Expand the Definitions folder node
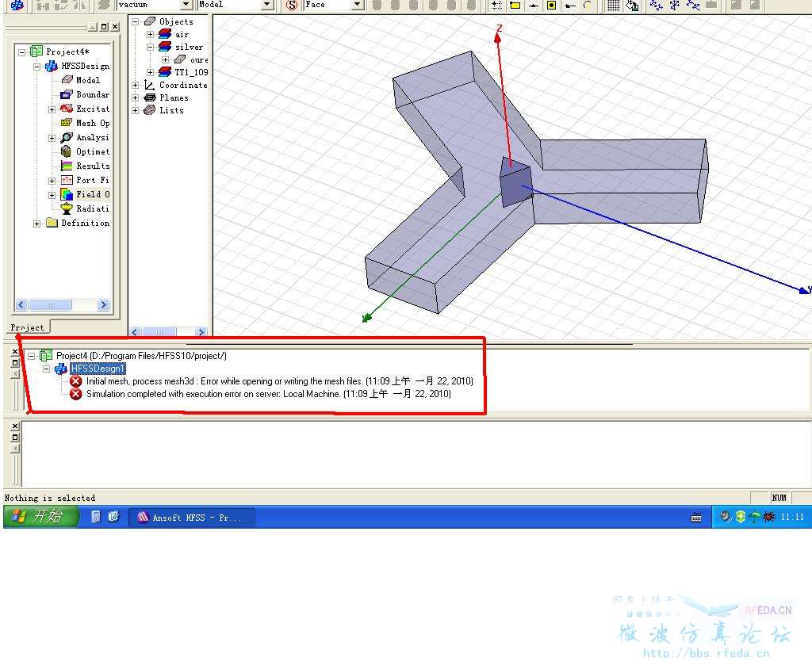 pyautogui.click(x=36, y=224)
